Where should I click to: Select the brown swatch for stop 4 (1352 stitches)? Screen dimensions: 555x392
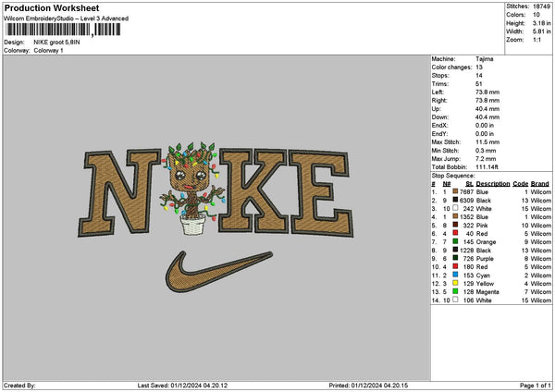[455, 216]
